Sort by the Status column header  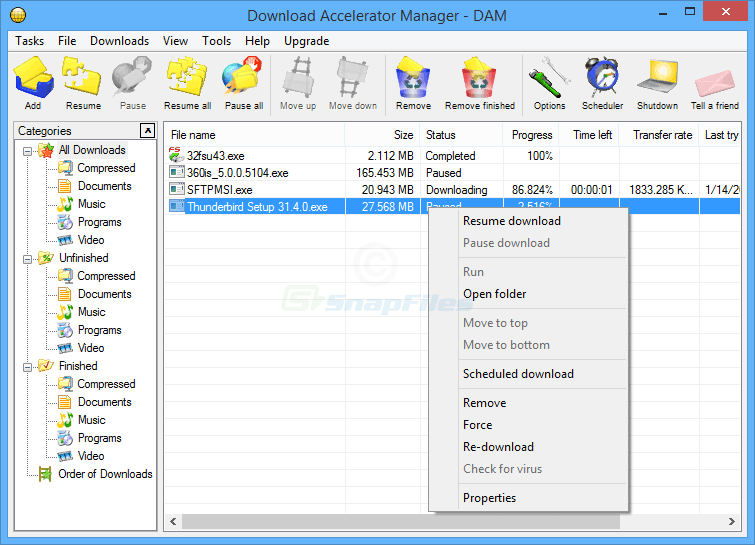(x=461, y=135)
